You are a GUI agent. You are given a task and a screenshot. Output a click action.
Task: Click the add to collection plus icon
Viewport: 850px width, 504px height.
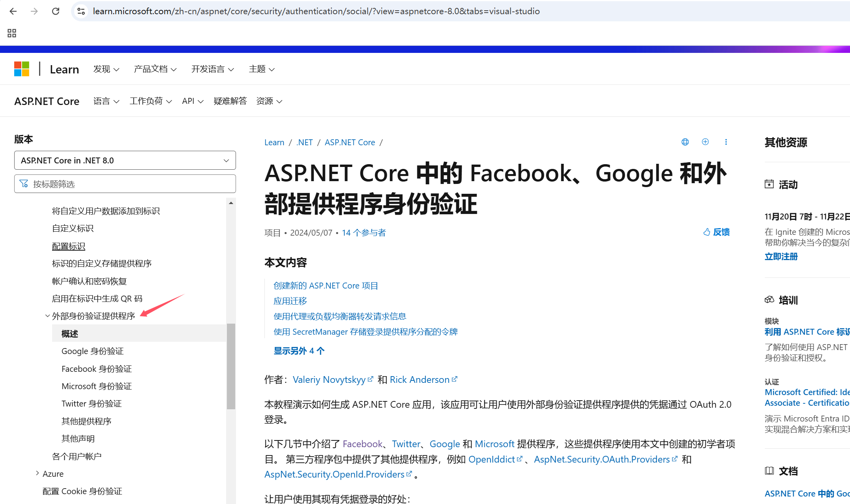pyautogui.click(x=705, y=142)
